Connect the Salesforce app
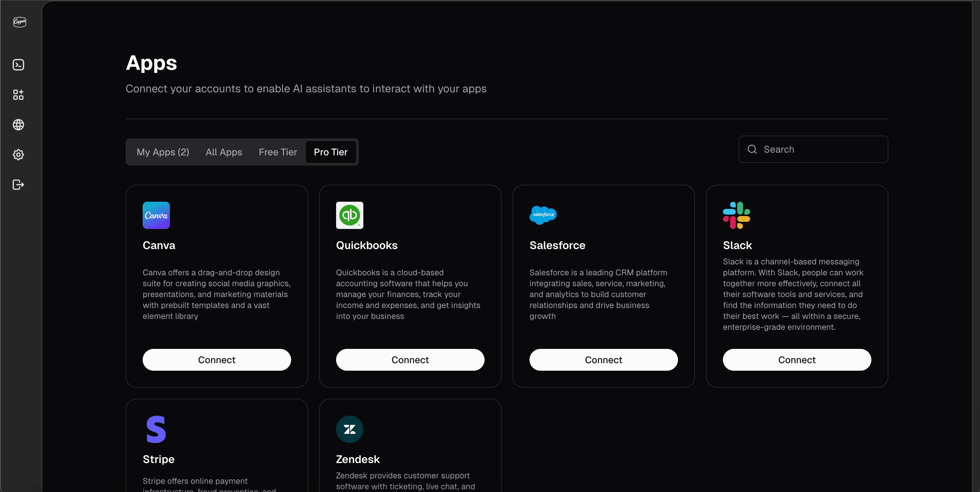Screen dimensions: 980x492 coord(603,359)
